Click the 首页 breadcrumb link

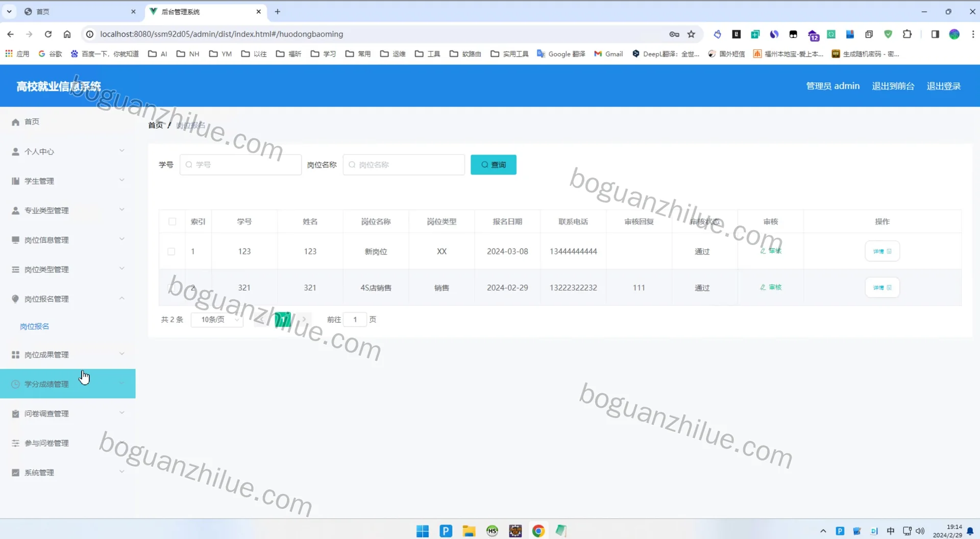(156, 125)
